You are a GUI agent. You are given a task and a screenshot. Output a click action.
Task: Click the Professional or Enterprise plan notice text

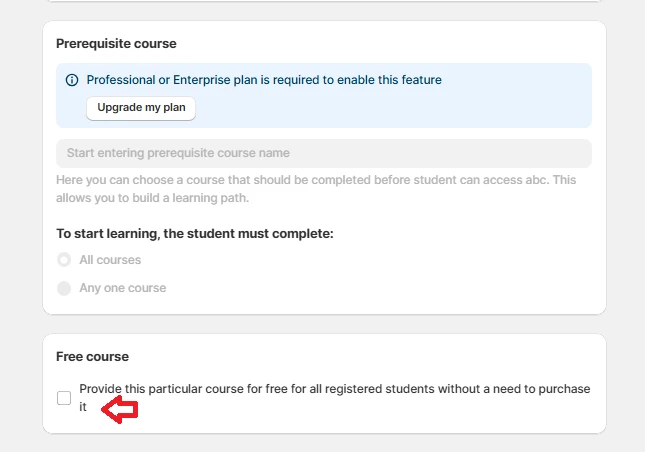point(264,80)
